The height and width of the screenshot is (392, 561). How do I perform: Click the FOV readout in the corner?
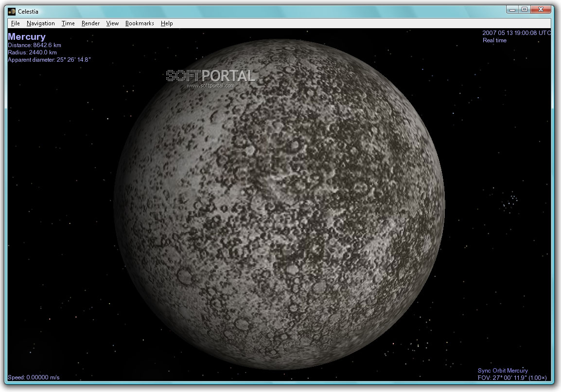click(x=512, y=378)
